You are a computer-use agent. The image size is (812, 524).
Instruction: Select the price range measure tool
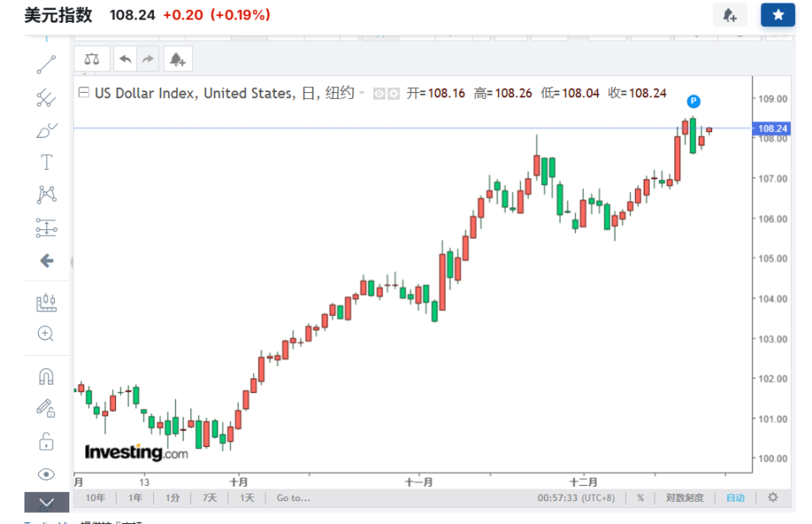[46, 227]
